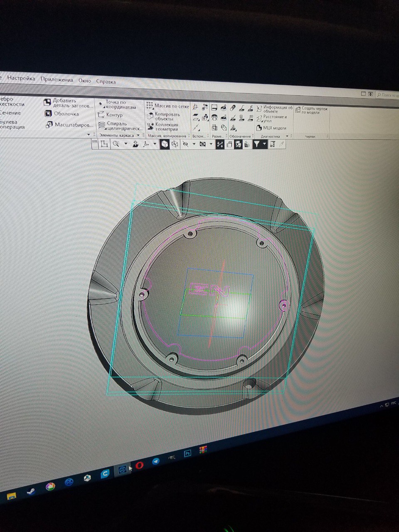
Task: Click the Сечение command
Action: coord(10,113)
